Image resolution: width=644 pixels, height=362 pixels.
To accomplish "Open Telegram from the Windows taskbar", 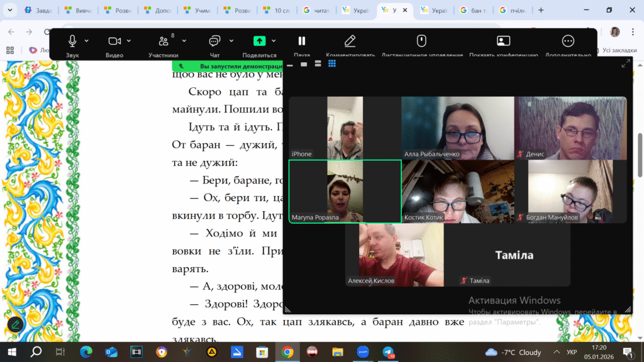I will click(x=388, y=352).
